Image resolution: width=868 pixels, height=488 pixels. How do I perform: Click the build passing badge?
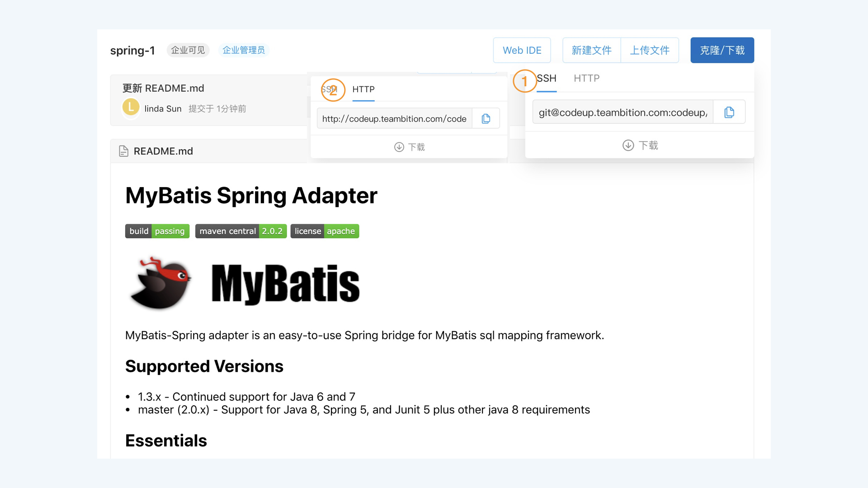tap(157, 231)
